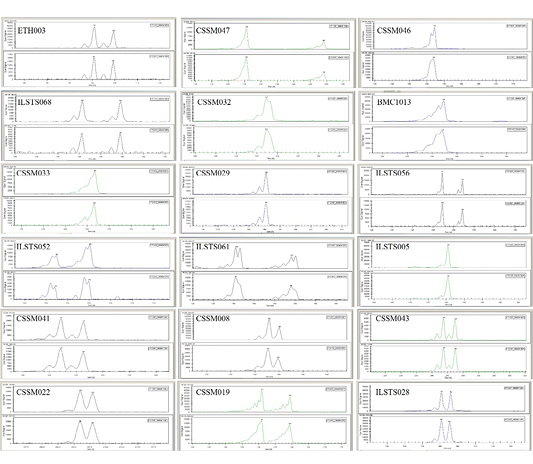The height and width of the screenshot is (464, 533).
Task: Click the legend box in upper CSSM046 plot
Action: click(x=516, y=26)
